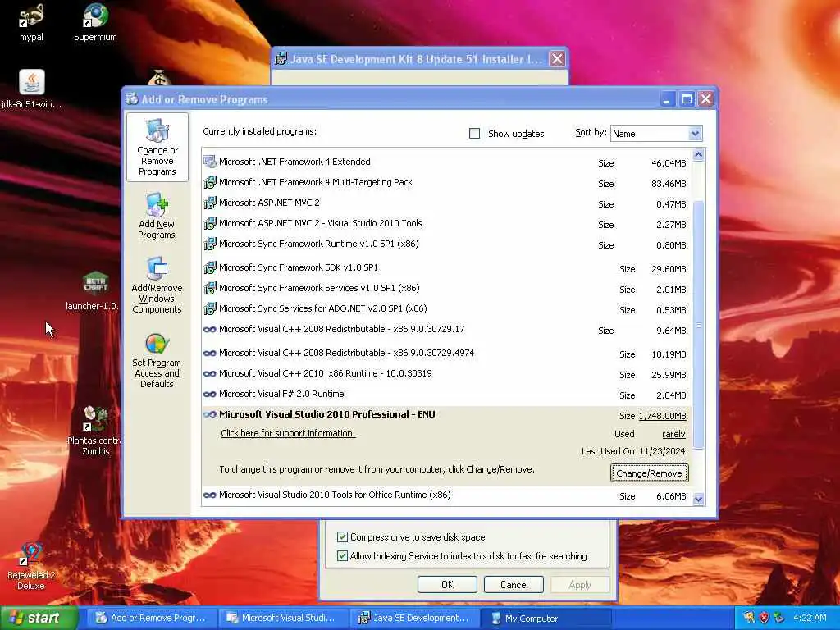Click the Change/Remove button
This screenshot has width=840, height=630.
click(x=650, y=473)
